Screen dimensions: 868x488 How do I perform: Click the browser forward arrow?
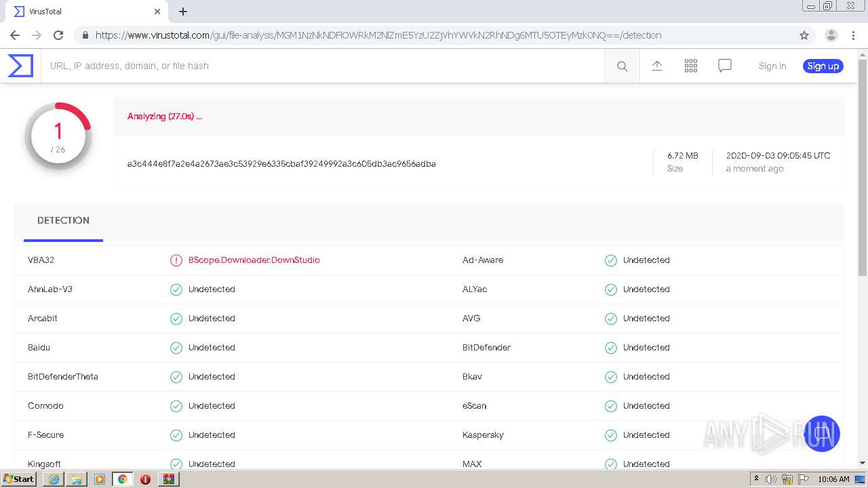37,35
